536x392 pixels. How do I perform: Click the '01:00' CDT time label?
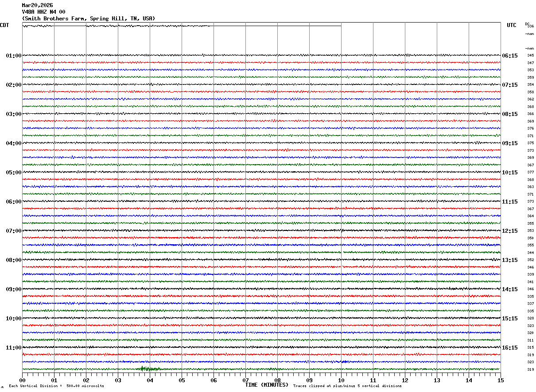point(14,56)
